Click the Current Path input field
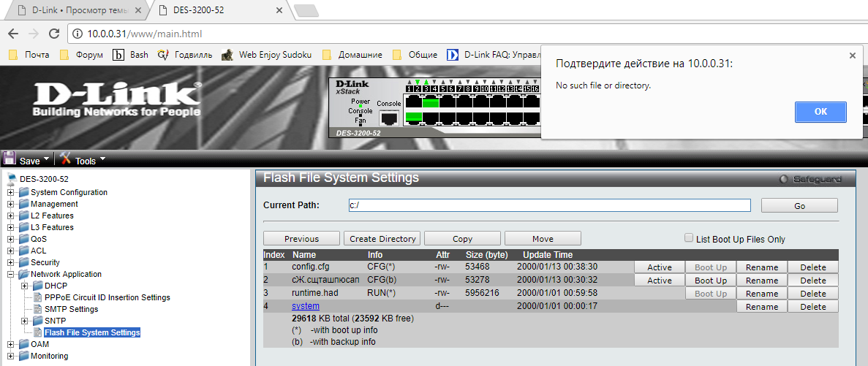This screenshot has width=868, height=366. point(549,205)
